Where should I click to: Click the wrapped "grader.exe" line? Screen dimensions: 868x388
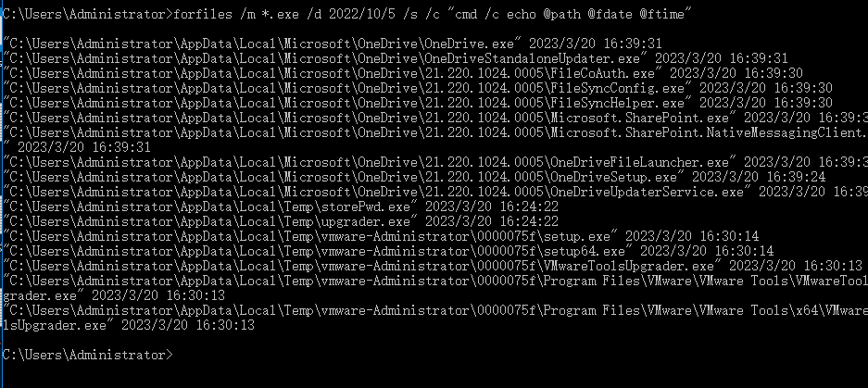[x=114, y=295]
